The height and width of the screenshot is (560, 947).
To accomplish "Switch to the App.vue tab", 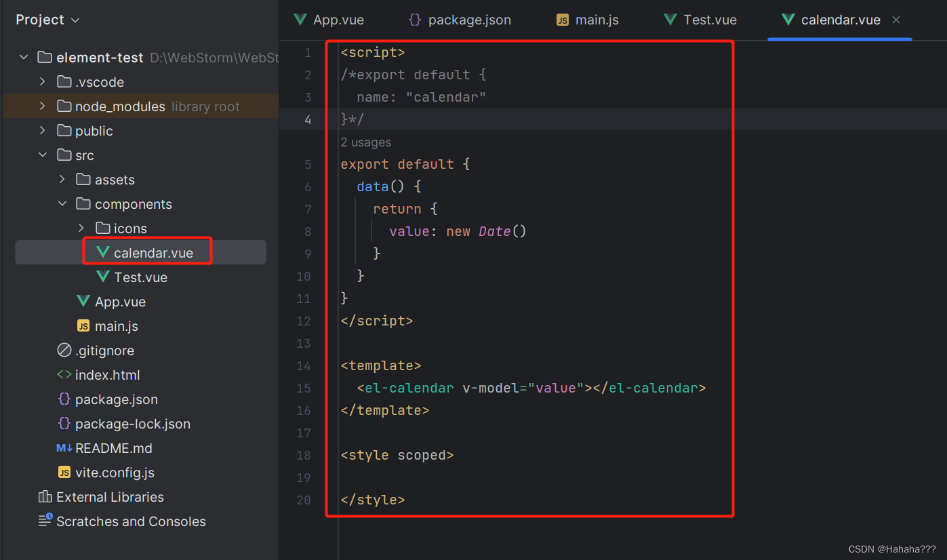I will click(x=329, y=20).
